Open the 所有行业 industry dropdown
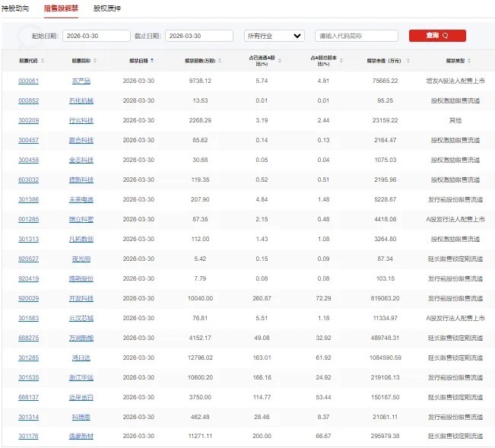 [274, 36]
